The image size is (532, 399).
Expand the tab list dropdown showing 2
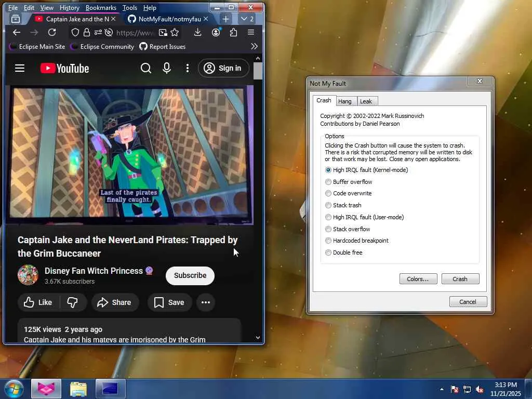(x=247, y=19)
